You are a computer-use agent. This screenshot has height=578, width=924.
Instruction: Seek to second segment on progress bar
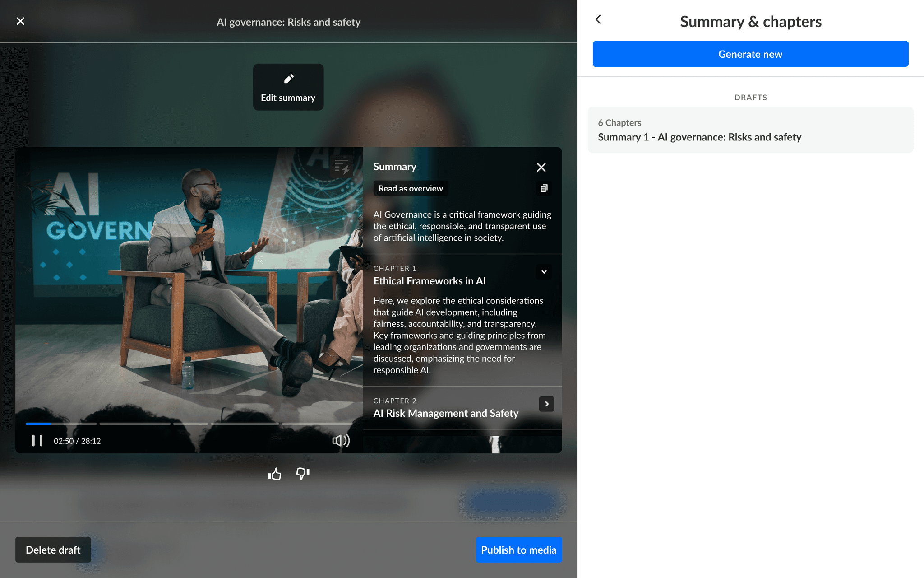coord(134,424)
